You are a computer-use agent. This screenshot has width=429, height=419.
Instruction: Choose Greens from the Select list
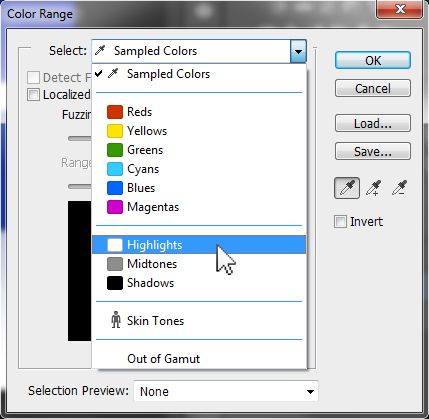[x=199, y=150]
